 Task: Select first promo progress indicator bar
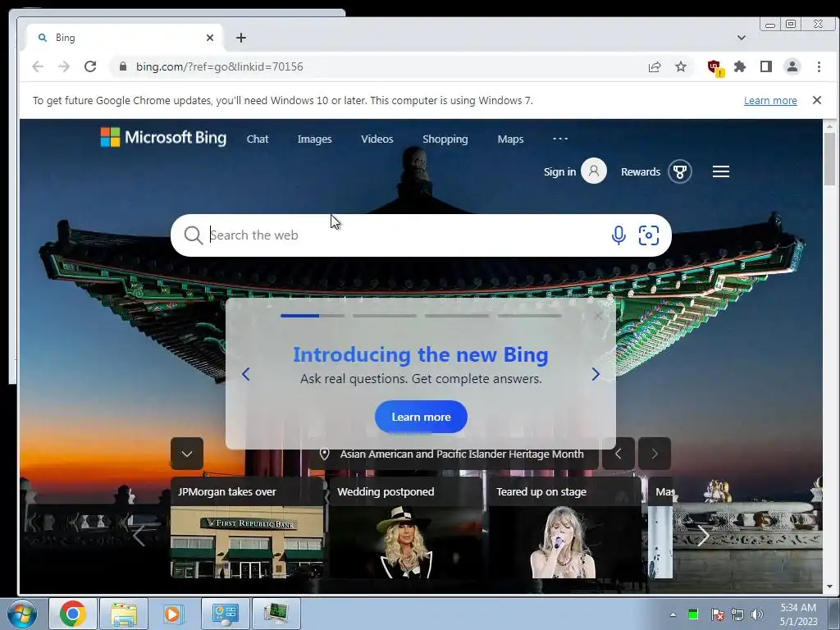pyautogui.click(x=313, y=316)
